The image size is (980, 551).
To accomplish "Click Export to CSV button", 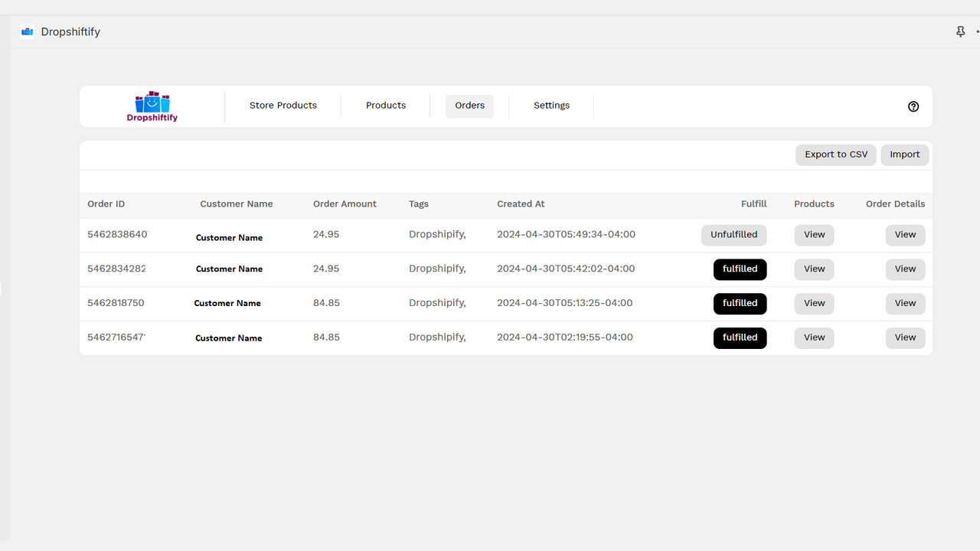I will coord(836,155).
